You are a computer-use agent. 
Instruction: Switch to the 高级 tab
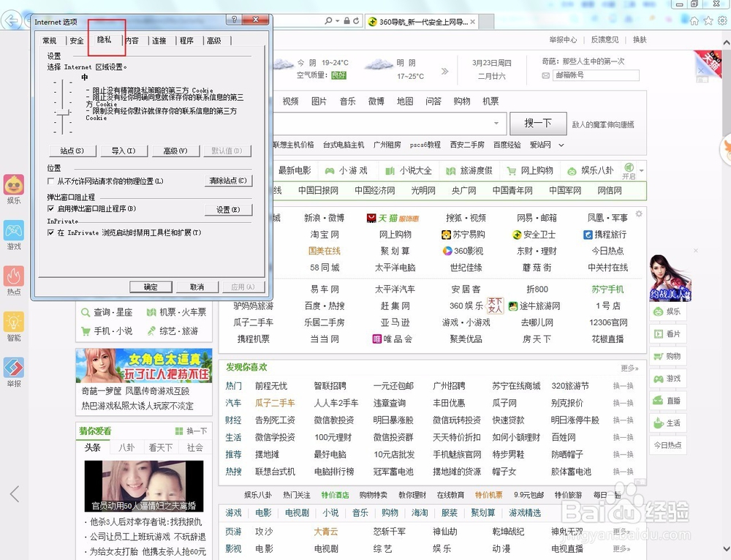[x=214, y=40]
